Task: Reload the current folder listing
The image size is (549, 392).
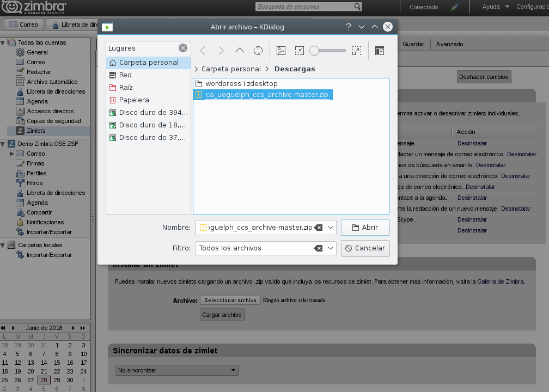Action: click(x=258, y=51)
